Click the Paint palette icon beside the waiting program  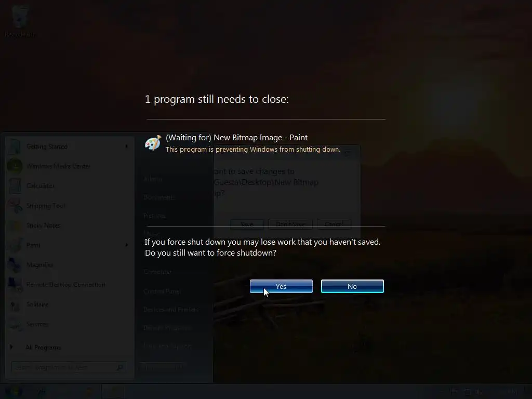coord(153,143)
